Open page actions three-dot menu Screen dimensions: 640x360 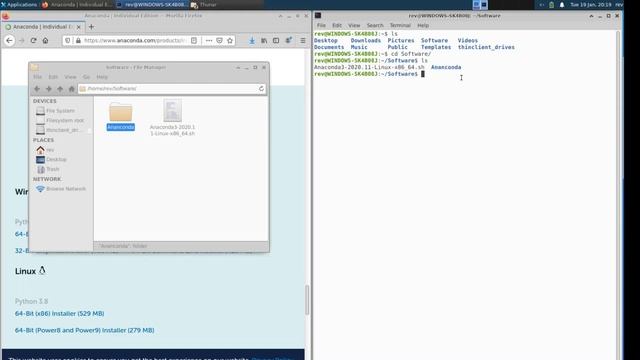[x=209, y=40]
